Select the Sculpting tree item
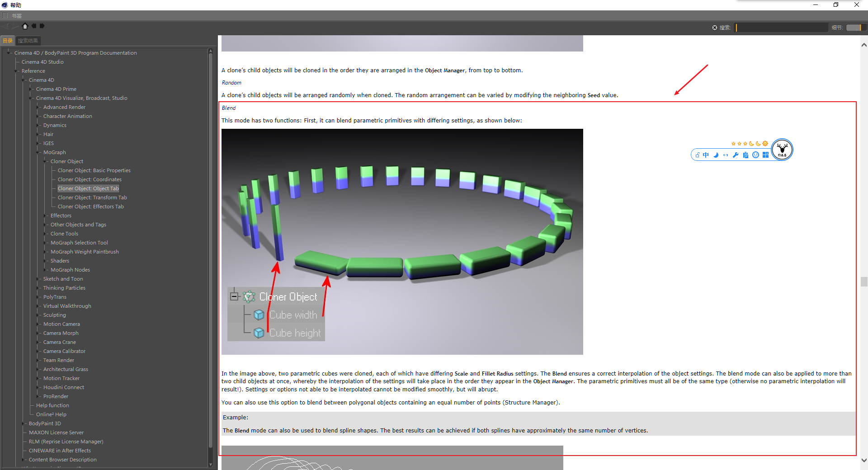The height and width of the screenshot is (470, 868). click(55, 315)
